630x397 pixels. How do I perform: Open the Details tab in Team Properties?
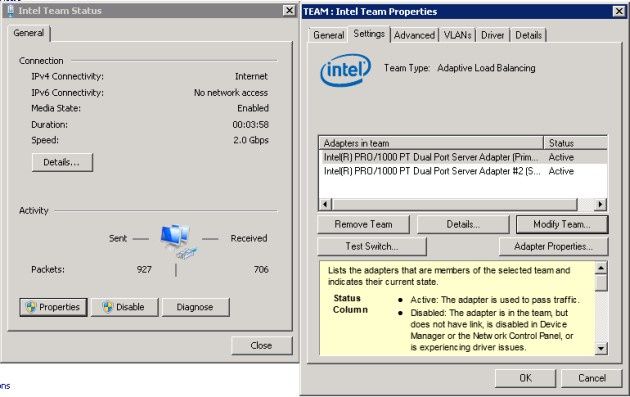528,35
